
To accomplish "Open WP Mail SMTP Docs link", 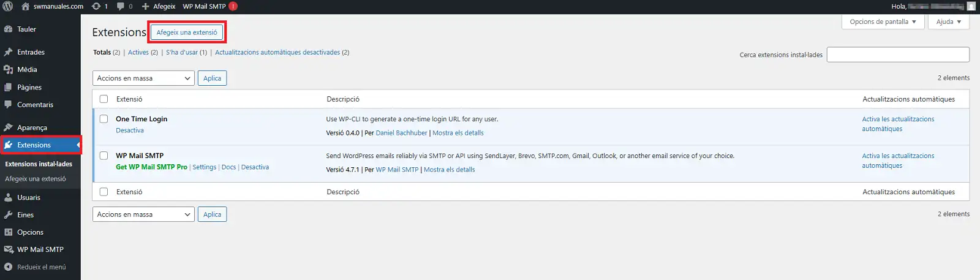I will (x=228, y=167).
